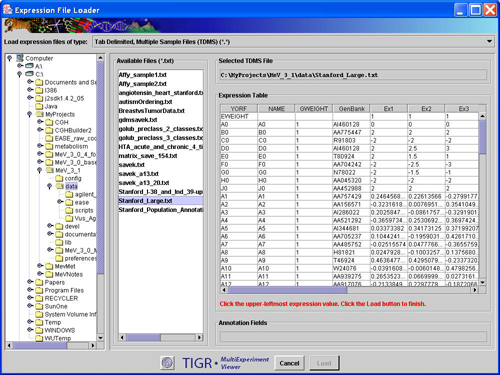This screenshot has width=500, height=375.
Task: Click the round icon beside TIGR logo
Action: tap(168, 363)
